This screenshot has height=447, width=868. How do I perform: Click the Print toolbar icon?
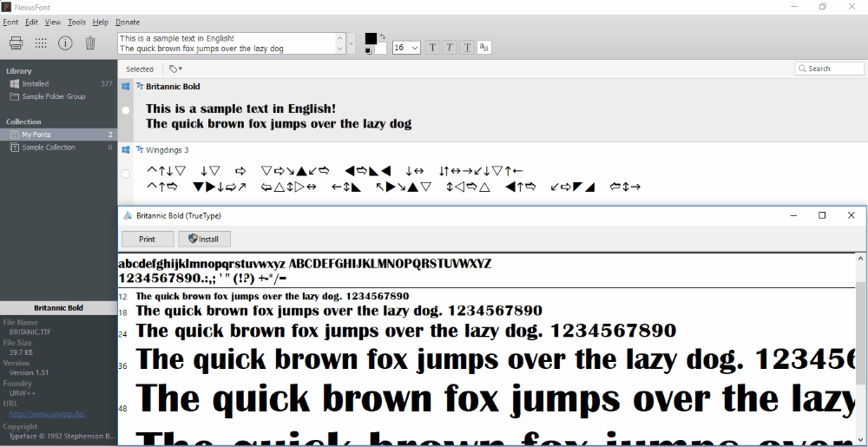tap(16, 43)
